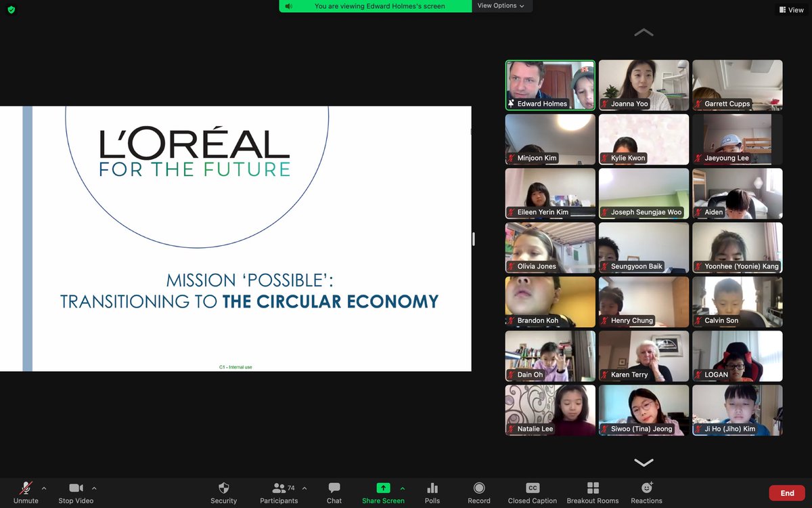812x508 pixels.
Task: Open the Polls window
Action: (432, 492)
